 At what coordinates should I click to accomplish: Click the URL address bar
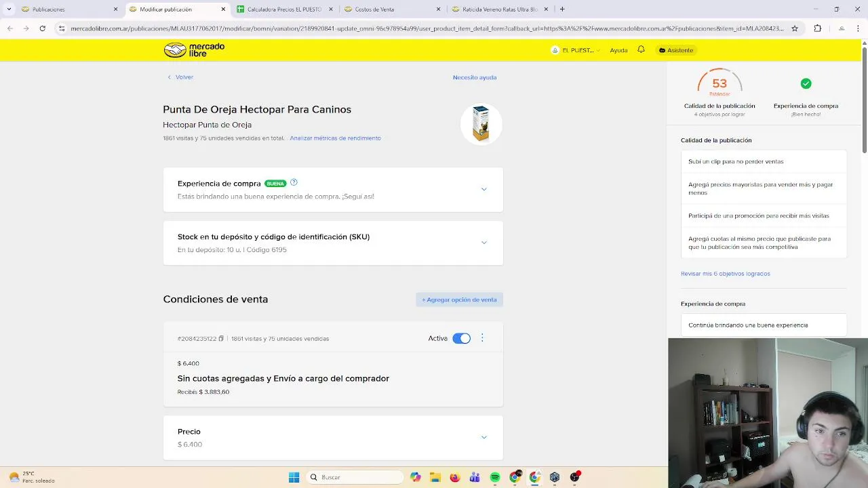[427, 28]
